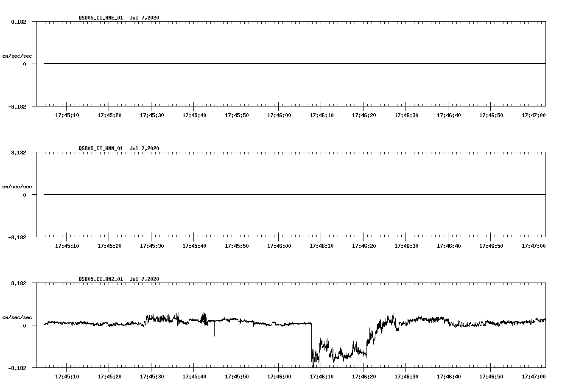This screenshot has width=576, height=392.
Task: Click 17:46:00 time label under HNN plot
Action: pyautogui.click(x=279, y=246)
